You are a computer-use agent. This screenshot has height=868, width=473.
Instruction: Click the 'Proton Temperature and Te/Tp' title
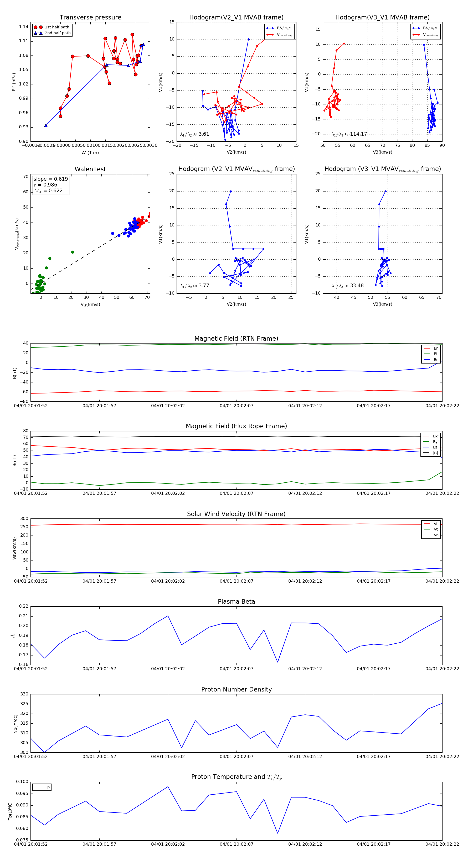236,777
